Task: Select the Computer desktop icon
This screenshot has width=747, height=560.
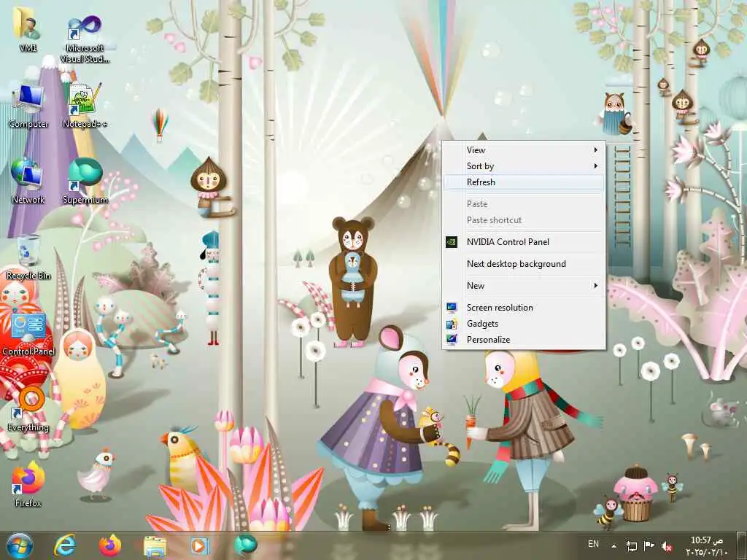Action: [x=28, y=106]
